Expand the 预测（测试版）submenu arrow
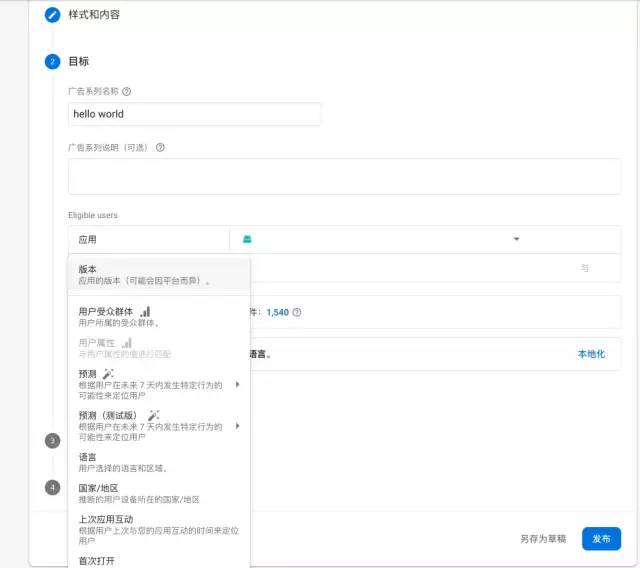This screenshot has height=568, width=640. [x=238, y=426]
